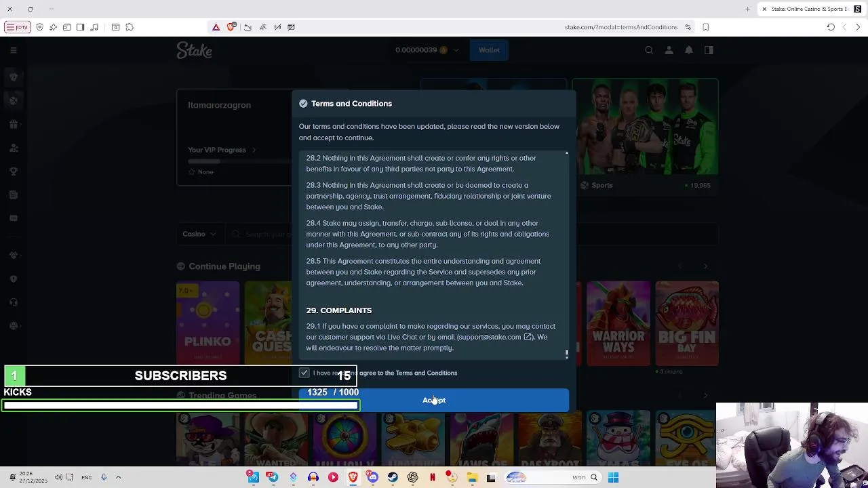The image size is (868, 488).
Task: Open the Warrior Ways game thumbnail
Action: (x=618, y=323)
